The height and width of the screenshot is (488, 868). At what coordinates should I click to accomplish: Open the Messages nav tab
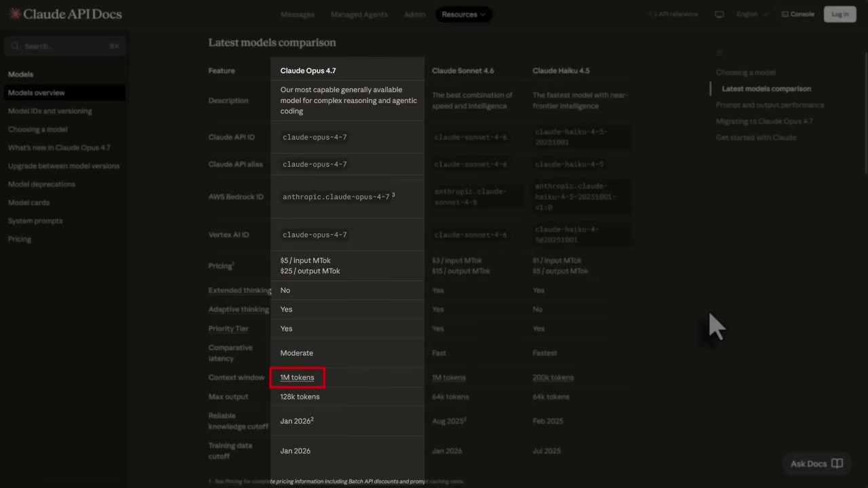pos(297,14)
